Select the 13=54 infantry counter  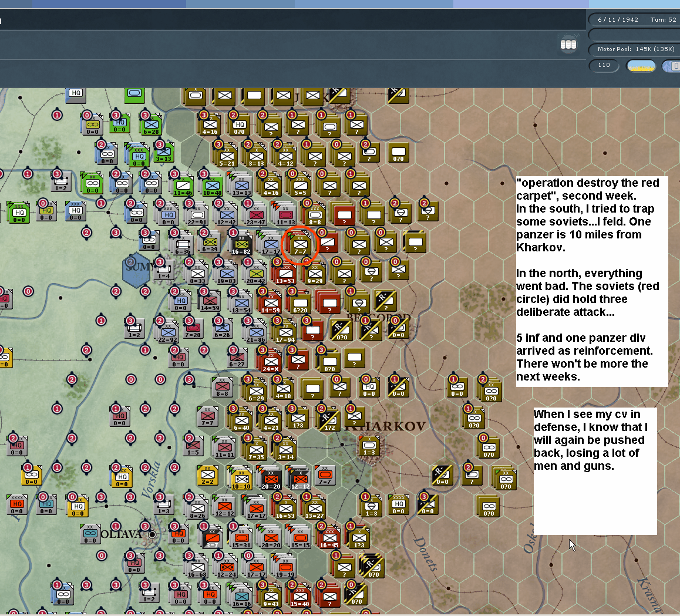241,304
